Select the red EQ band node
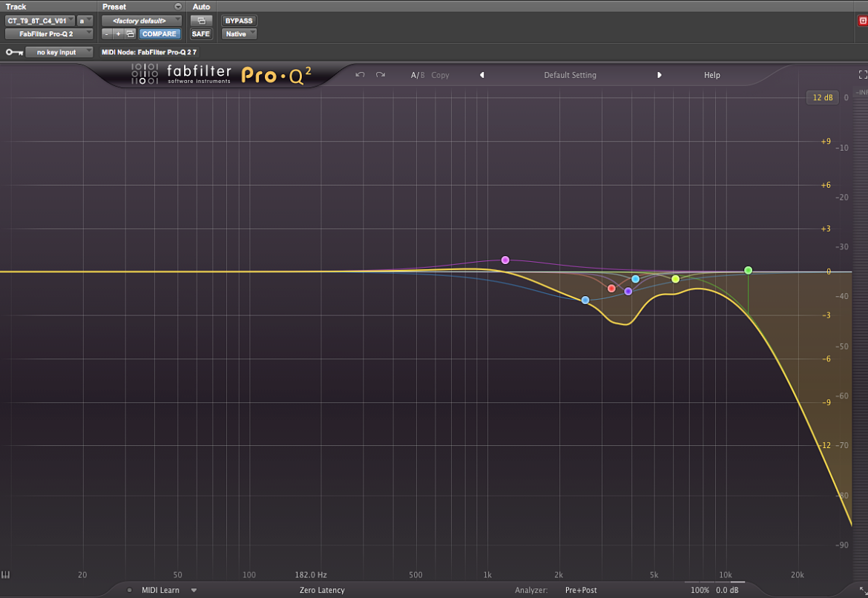 coord(611,289)
